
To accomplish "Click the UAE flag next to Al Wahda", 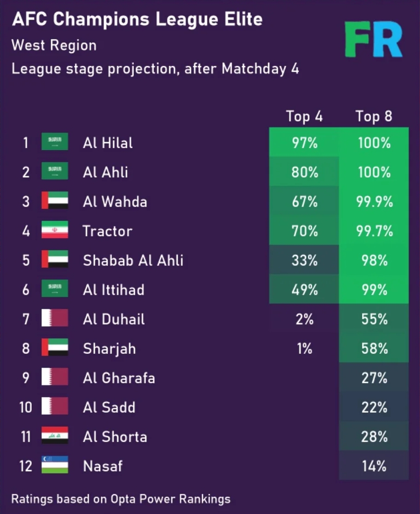I will click(x=55, y=201).
